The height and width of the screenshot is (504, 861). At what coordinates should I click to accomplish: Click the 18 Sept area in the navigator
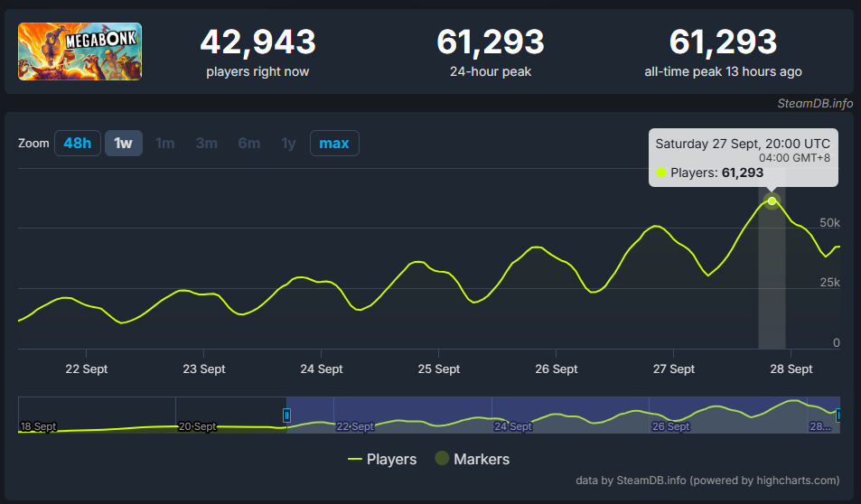pyautogui.click(x=38, y=426)
